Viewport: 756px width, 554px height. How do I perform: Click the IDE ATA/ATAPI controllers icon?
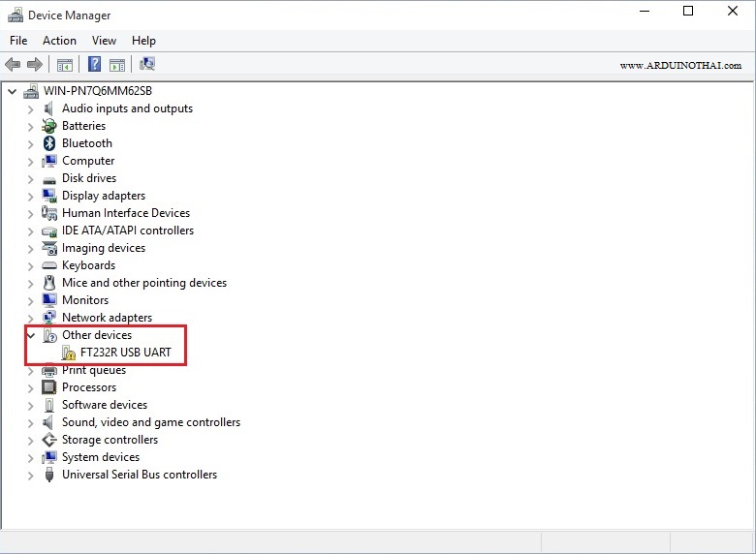pos(49,231)
